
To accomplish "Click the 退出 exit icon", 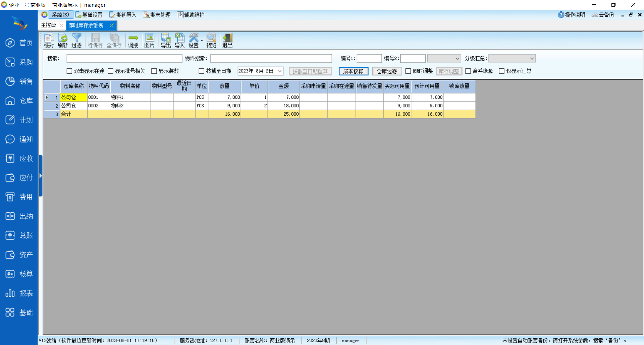I will [x=227, y=41].
